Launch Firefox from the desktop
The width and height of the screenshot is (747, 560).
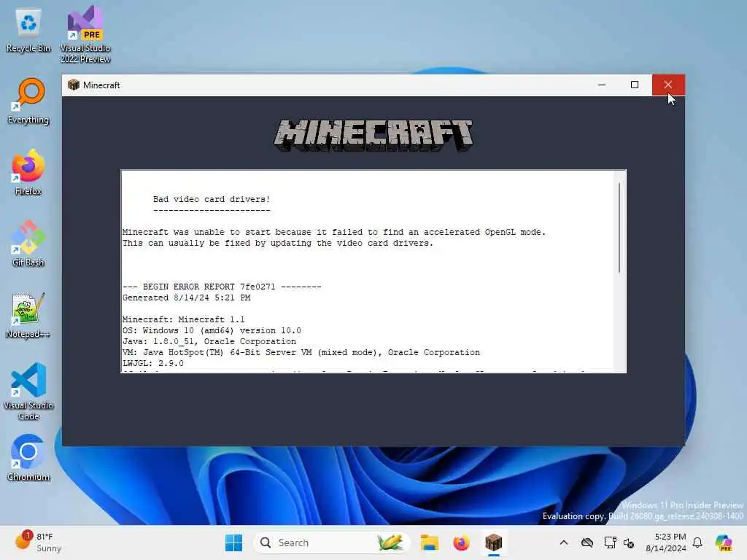pyautogui.click(x=28, y=172)
